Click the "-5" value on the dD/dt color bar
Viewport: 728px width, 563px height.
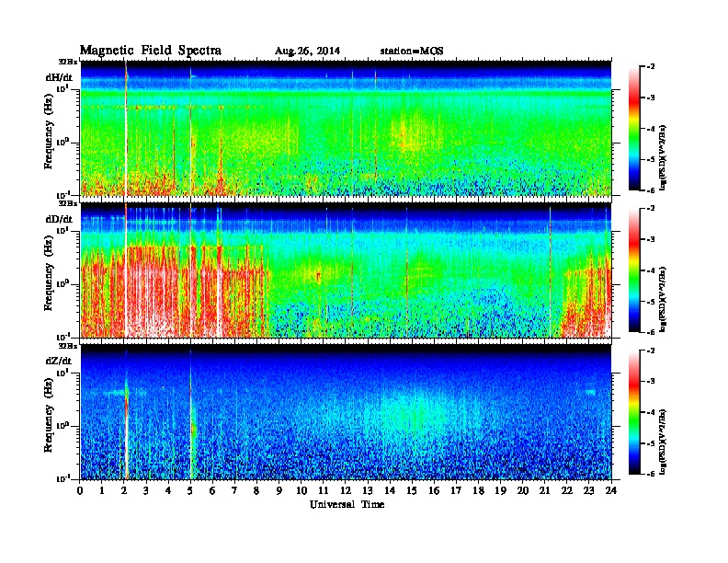coord(651,302)
